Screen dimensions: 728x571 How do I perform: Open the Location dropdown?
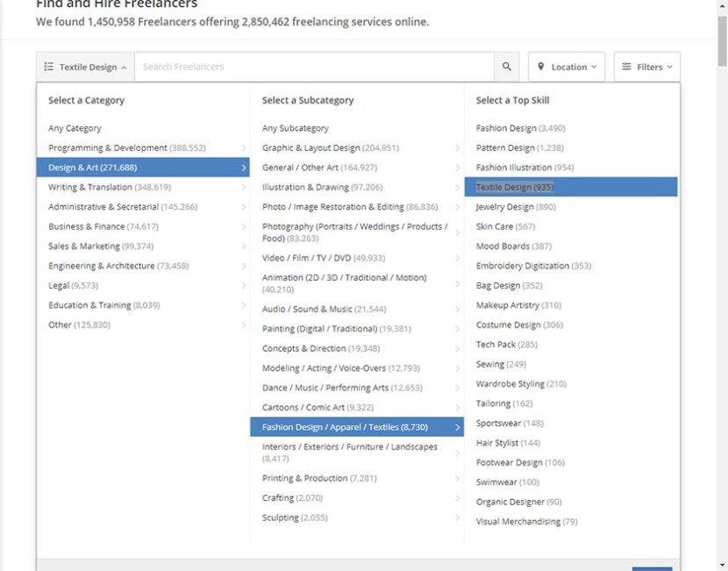point(567,67)
